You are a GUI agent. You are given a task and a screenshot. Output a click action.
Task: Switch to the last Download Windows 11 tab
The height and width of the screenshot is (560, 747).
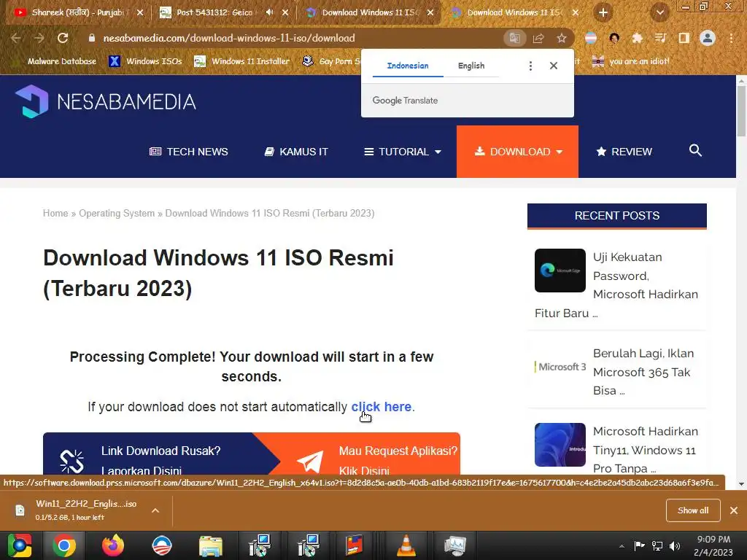click(512, 12)
